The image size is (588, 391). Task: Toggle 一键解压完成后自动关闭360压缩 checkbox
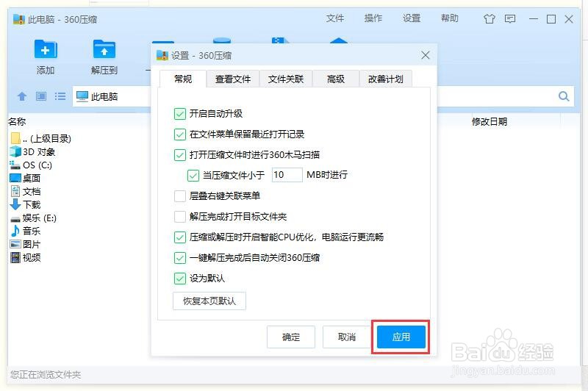pyautogui.click(x=180, y=257)
